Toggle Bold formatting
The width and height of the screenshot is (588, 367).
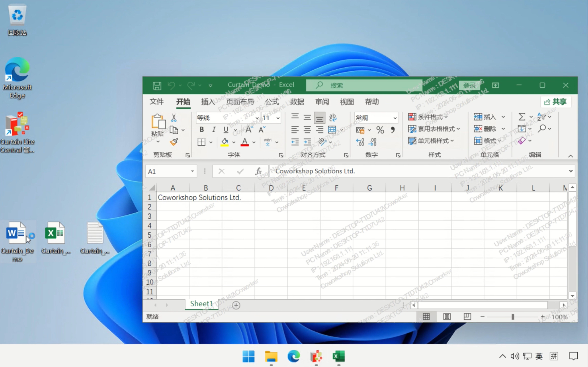click(x=202, y=130)
